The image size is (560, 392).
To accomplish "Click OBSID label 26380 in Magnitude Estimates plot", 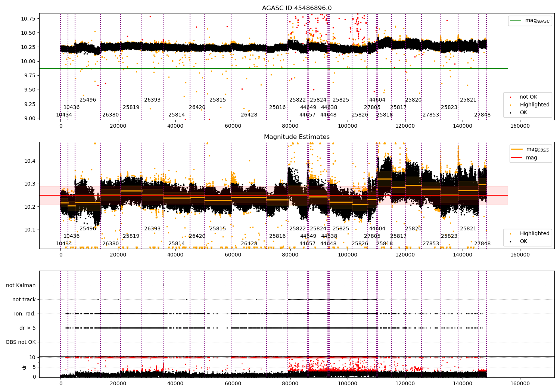I will coord(111,244).
